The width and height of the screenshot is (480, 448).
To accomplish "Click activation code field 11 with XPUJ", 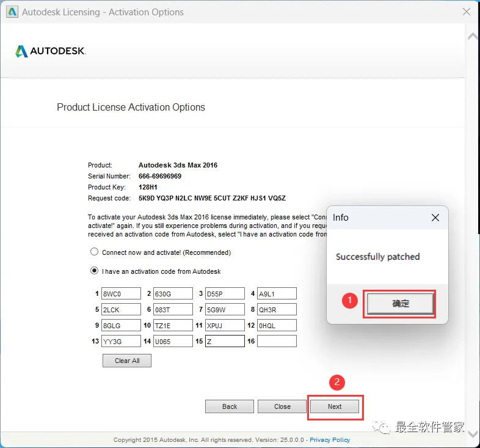I will [x=225, y=325].
